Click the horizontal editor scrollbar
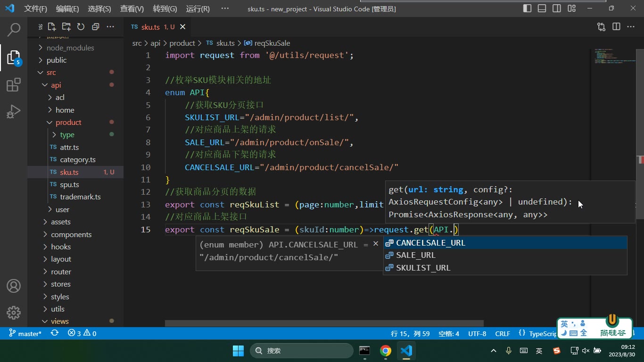Screen dimensions: 644x362 pyautogui.click(x=324, y=323)
